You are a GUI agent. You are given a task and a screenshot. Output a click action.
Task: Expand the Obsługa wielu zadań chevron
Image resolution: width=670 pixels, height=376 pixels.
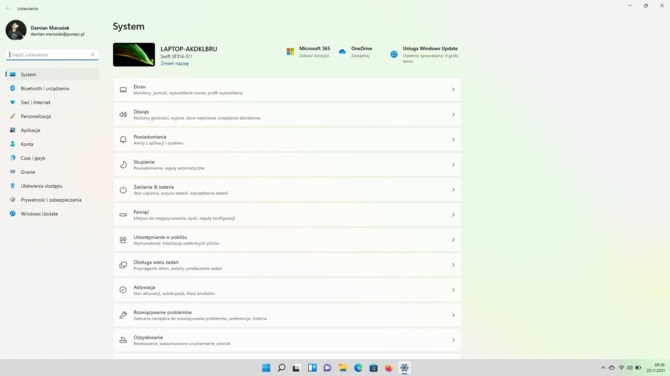click(x=453, y=265)
